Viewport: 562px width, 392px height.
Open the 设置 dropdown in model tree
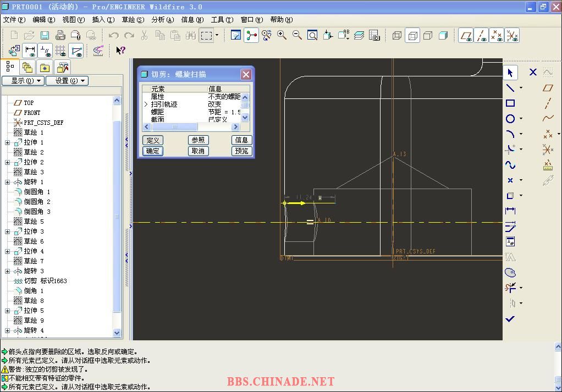[67, 81]
